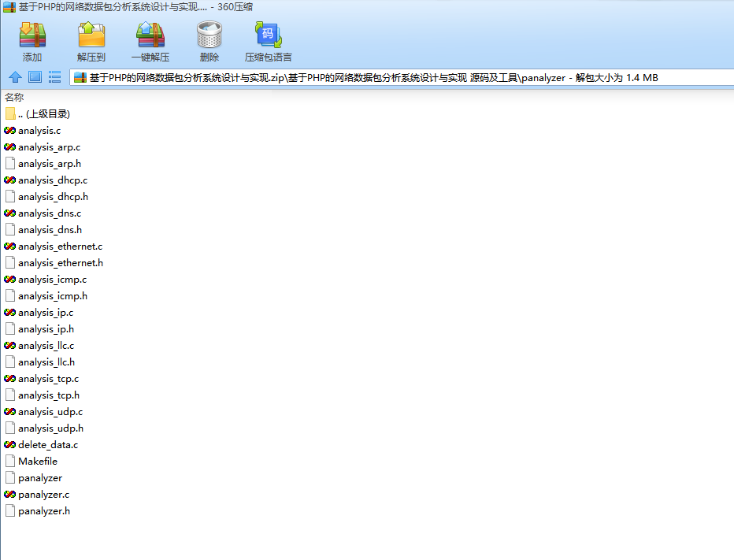Image resolution: width=734 pixels, height=560 pixels.
Task: Select the analysis_ethernet.h file icon
Action: tap(9, 263)
